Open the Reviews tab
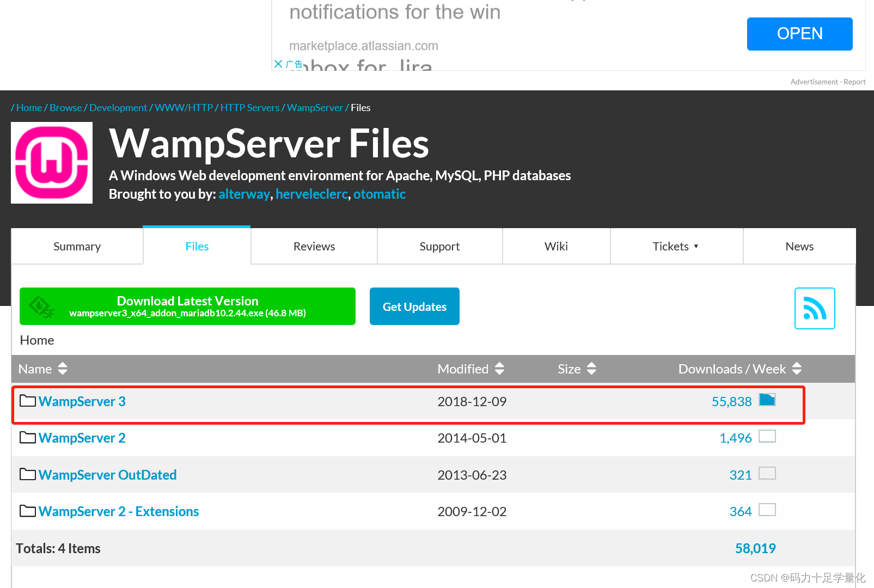Image resolution: width=874 pixels, height=588 pixels. [314, 246]
